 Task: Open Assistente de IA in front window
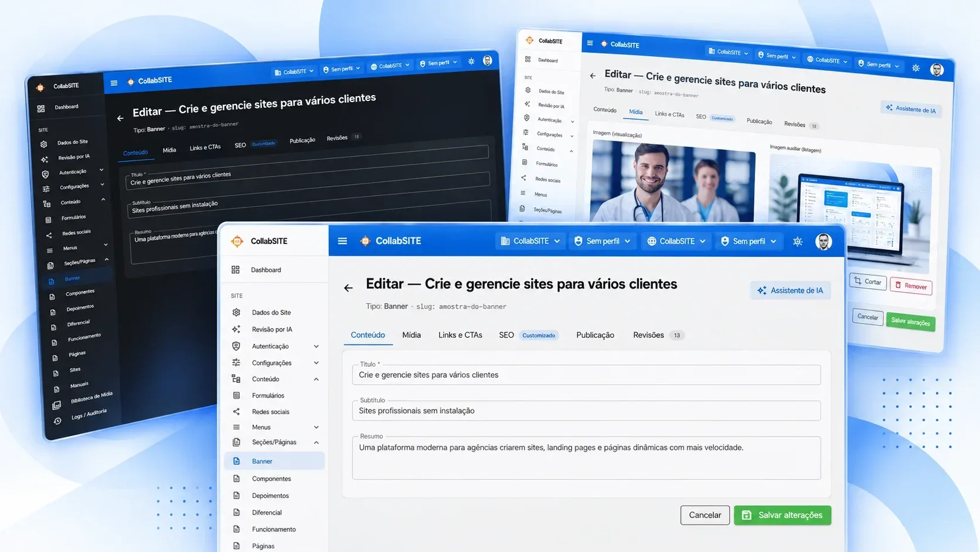(x=791, y=290)
